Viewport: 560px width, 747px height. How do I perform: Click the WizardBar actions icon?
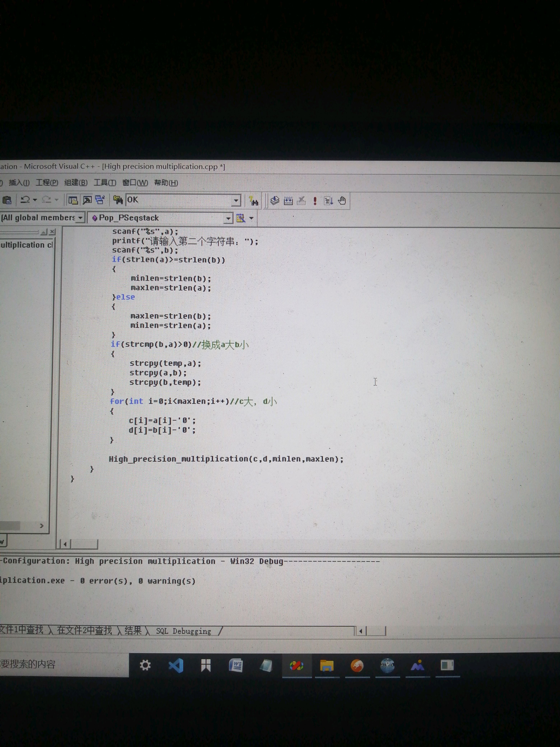[240, 218]
